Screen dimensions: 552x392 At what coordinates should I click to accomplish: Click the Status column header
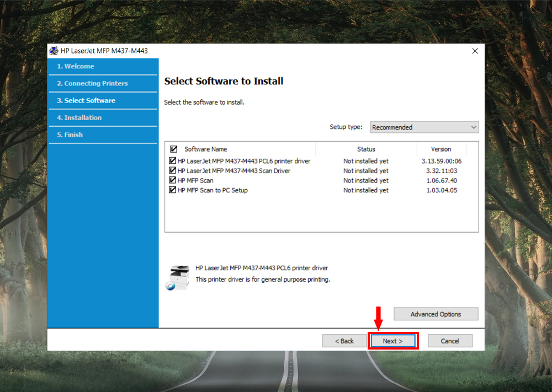(x=366, y=149)
